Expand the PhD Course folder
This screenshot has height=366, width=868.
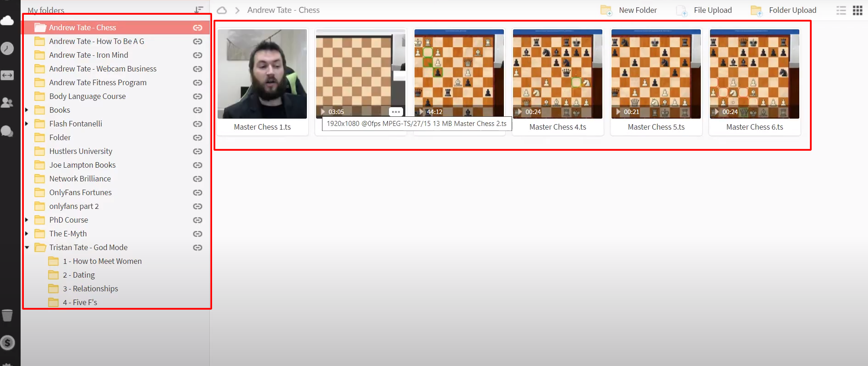point(27,220)
